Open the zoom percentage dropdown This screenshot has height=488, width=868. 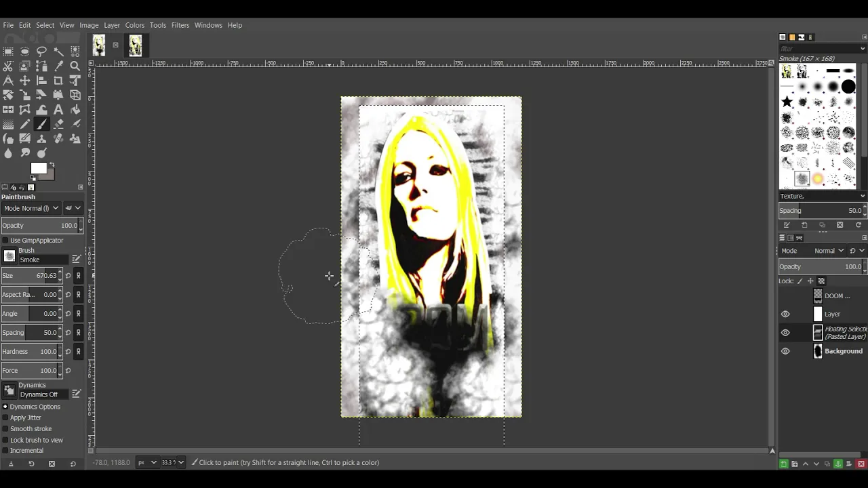pyautogui.click(x=172, y=462)
